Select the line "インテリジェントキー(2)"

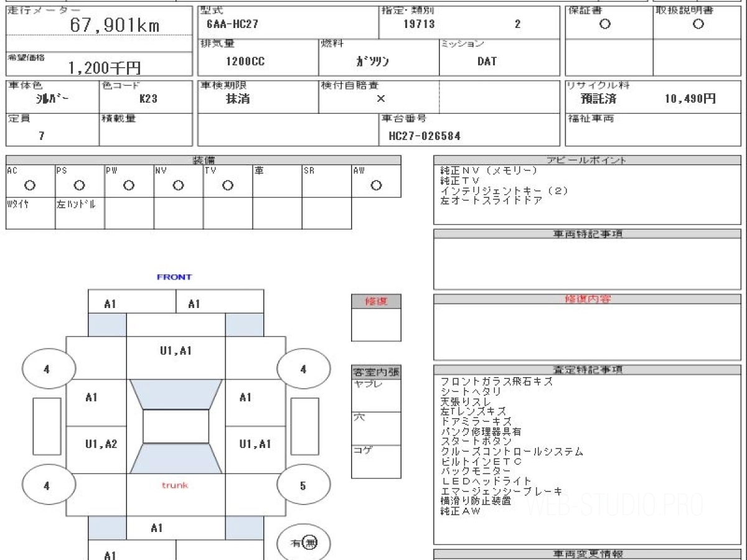coord(504,190)
